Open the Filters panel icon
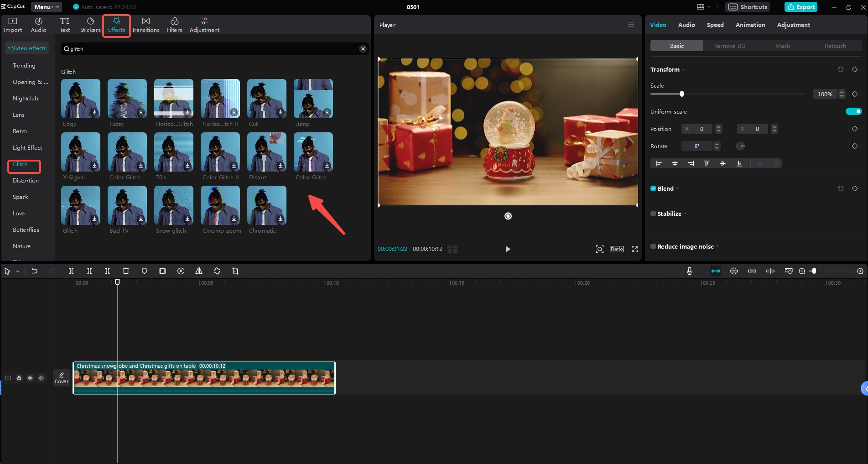The image size is (868, 464). click(174, 25)
